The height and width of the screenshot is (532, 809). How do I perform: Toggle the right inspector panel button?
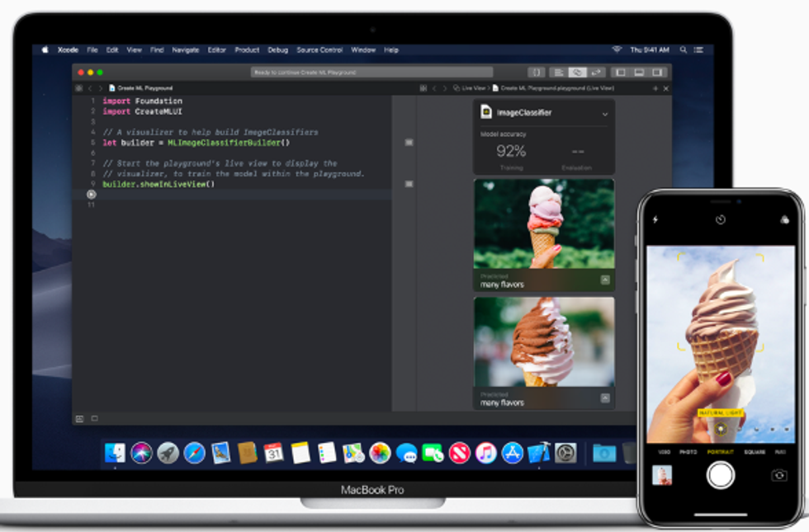pos(658,73)
